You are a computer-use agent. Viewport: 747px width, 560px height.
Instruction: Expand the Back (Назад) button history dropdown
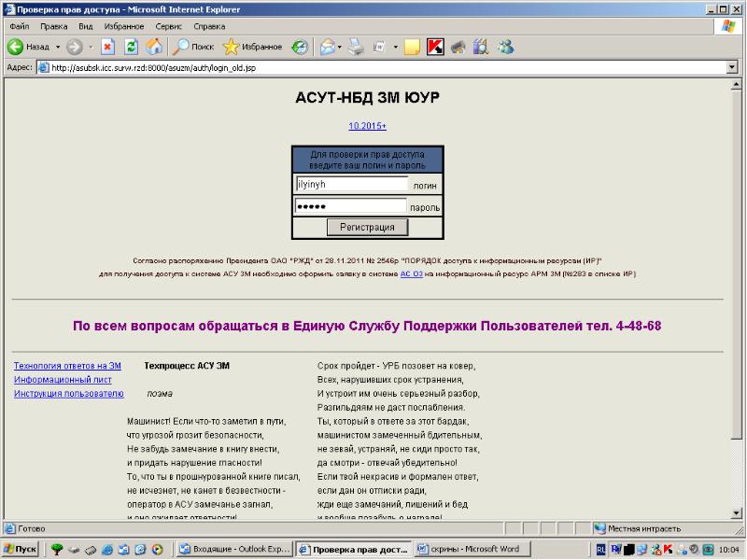tap(58, 46)
